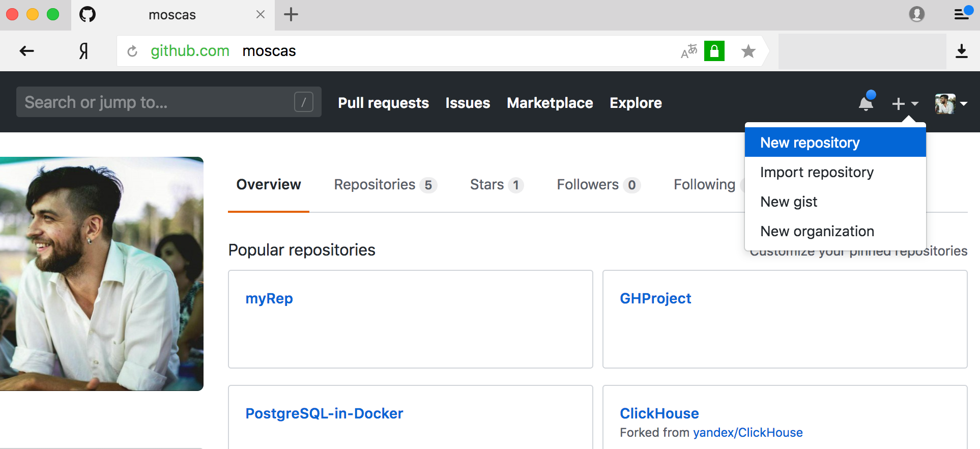The width and height of the screenshot is (980, 449).
Task: Open Yandex home via Я icon
Action: (x=84, y=51)
